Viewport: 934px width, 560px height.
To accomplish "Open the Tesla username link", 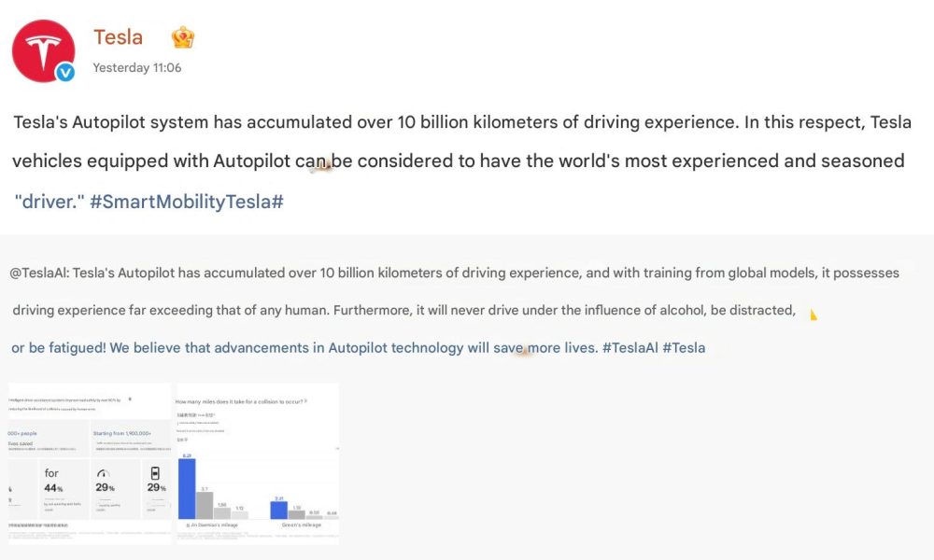I will point(118,37).
